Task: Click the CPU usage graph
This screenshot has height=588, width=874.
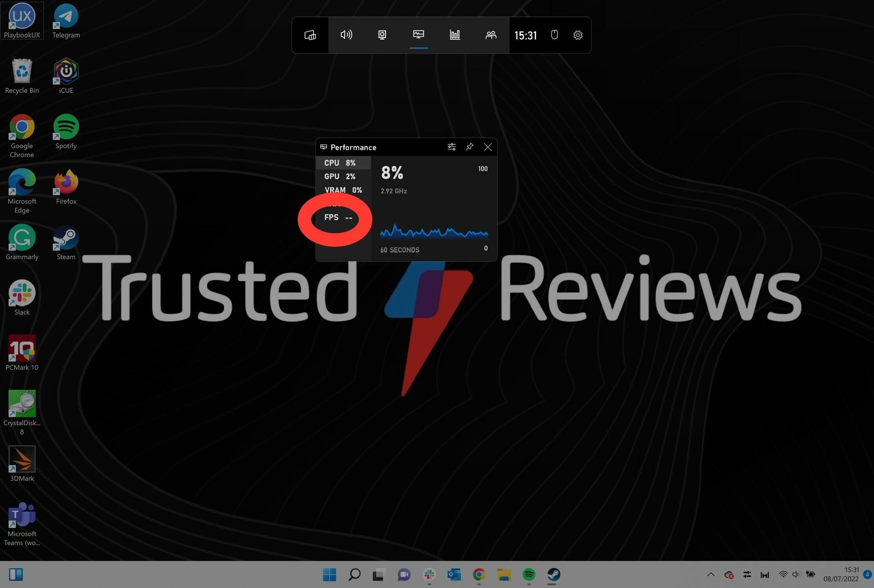Action: 434,231
